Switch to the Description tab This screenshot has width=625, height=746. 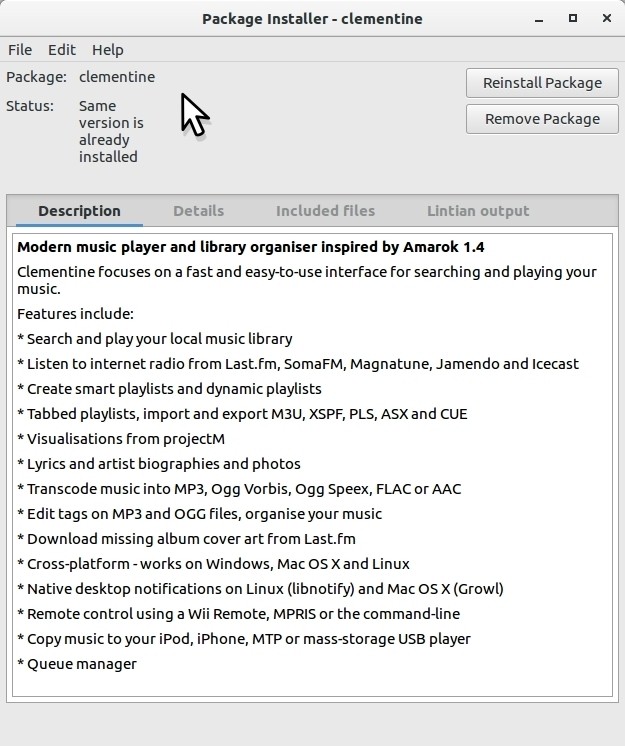point(79,211)
